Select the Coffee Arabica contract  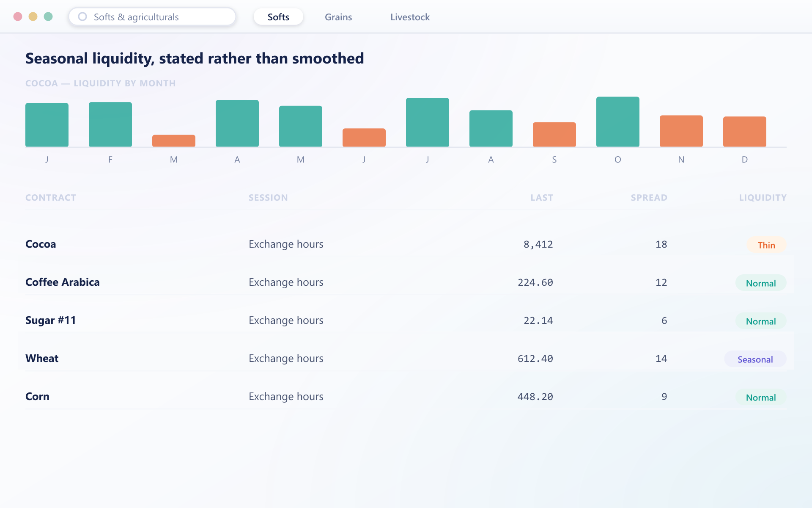[x=63, y=282]
